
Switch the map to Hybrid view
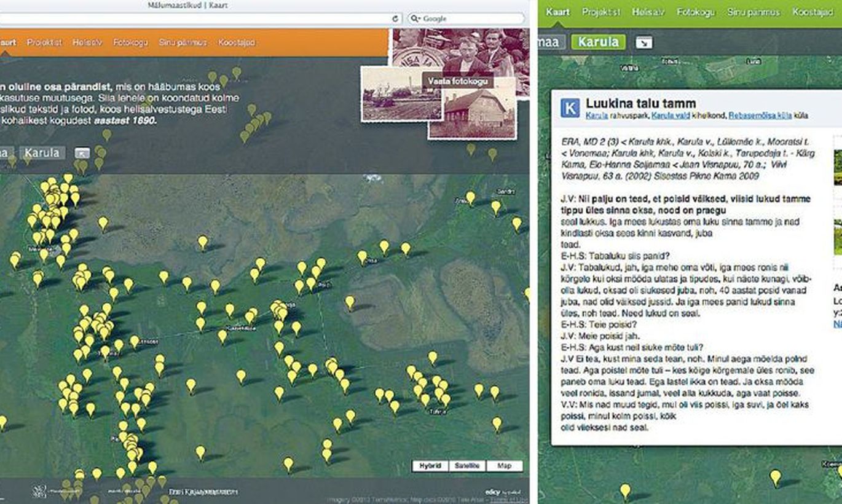pos(430,466)
